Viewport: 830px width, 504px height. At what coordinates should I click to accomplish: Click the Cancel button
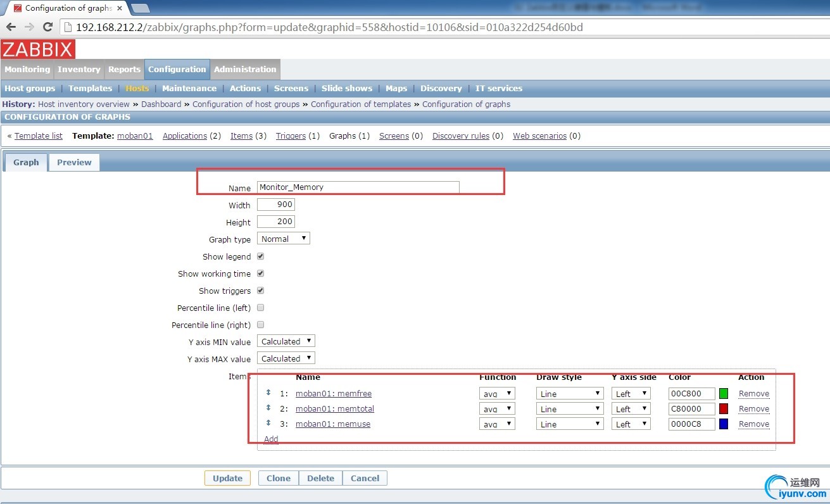coord(365,478)
